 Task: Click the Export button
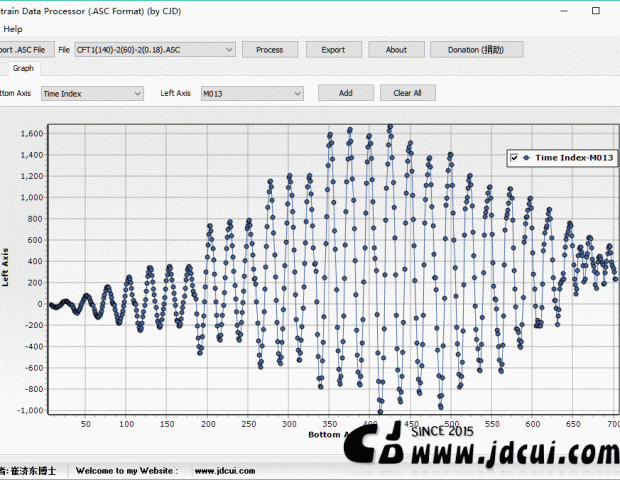[x=333, y=49]
